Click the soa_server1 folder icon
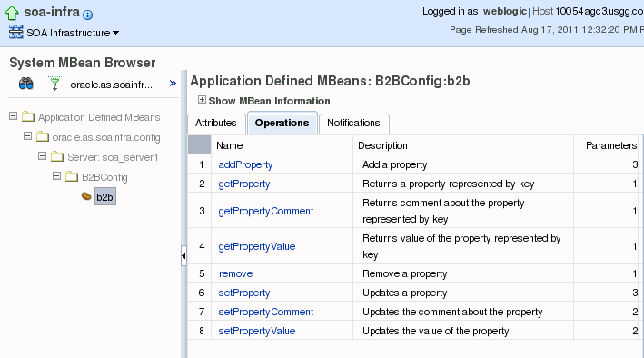Image resolution: width=644 pixels, height=358 pixels. click(x=57, y=156)
